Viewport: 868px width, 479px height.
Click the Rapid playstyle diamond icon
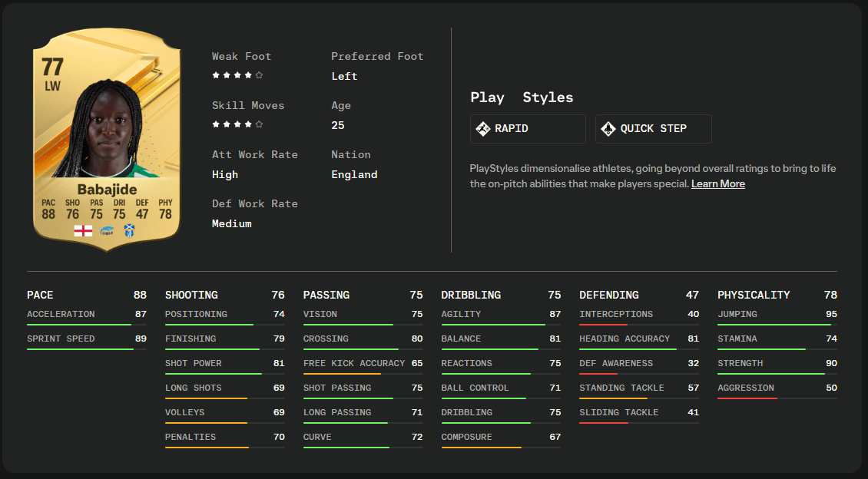pos(483,129)
